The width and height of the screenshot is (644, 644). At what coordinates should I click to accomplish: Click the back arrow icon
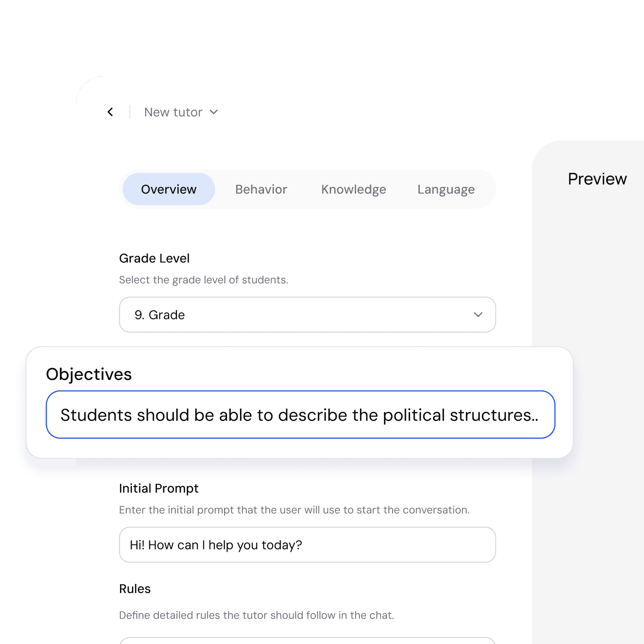110,112
